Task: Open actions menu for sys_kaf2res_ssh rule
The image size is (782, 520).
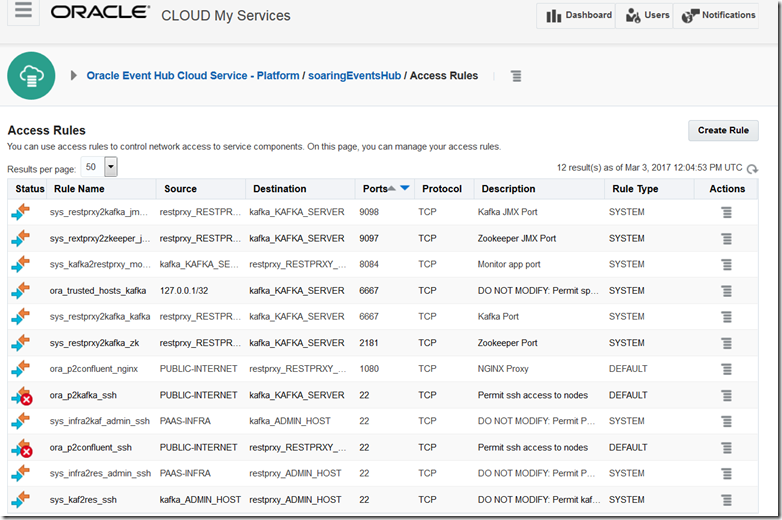Action: [x=727, y=499]
